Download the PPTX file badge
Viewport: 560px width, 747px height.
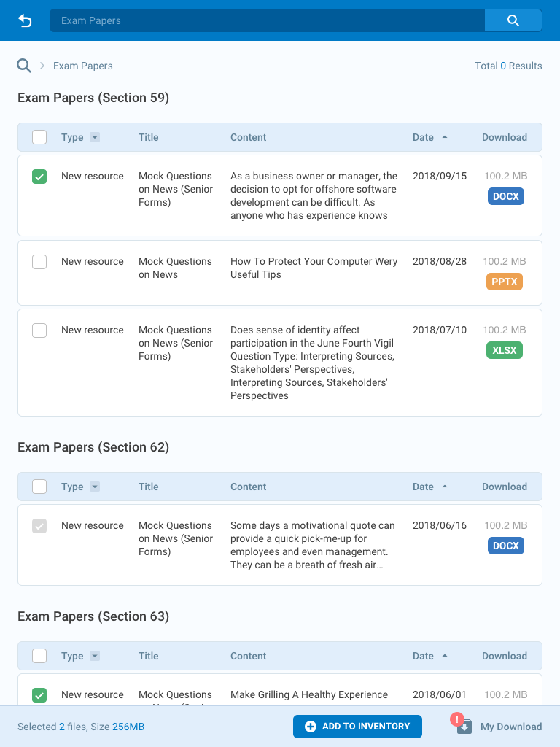(504, 282)
